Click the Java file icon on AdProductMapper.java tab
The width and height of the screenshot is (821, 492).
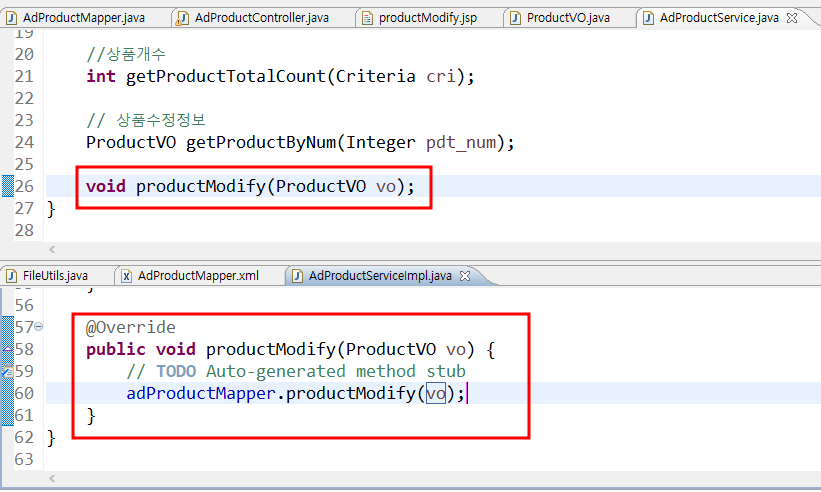pyautogui.click(x=12, y=18)
